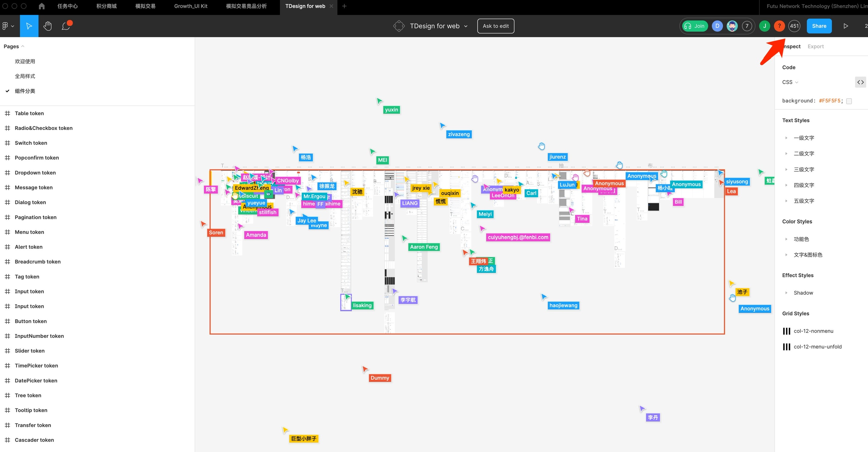Toggle the code view brackets icon
The height and width of the screenshot is (452, 868).
(860, 82)
